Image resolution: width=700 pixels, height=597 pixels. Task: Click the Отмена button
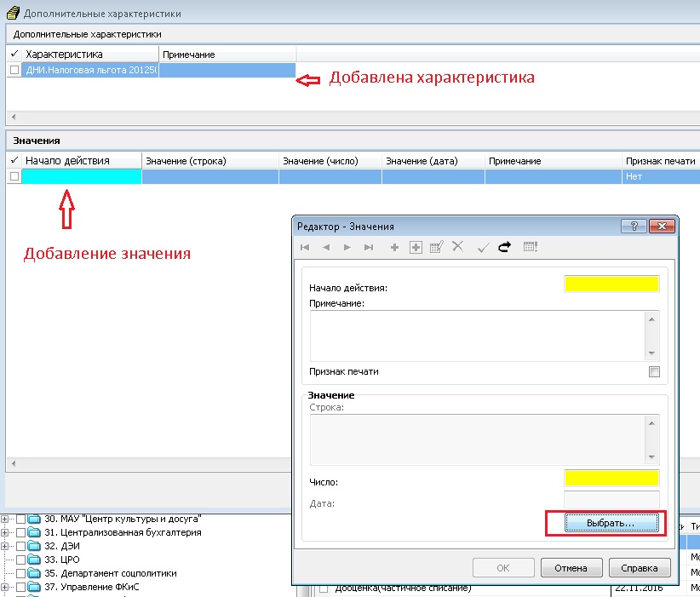571,568
